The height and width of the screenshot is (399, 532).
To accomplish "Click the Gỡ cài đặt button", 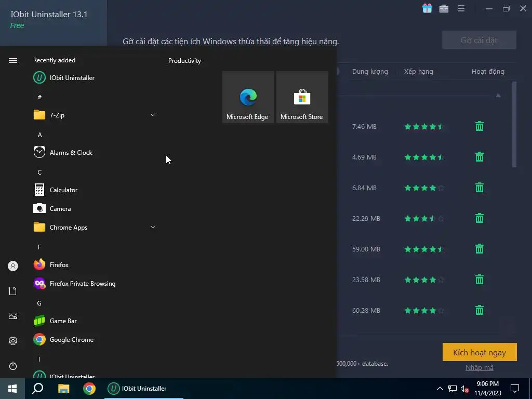I will (479, 40).
